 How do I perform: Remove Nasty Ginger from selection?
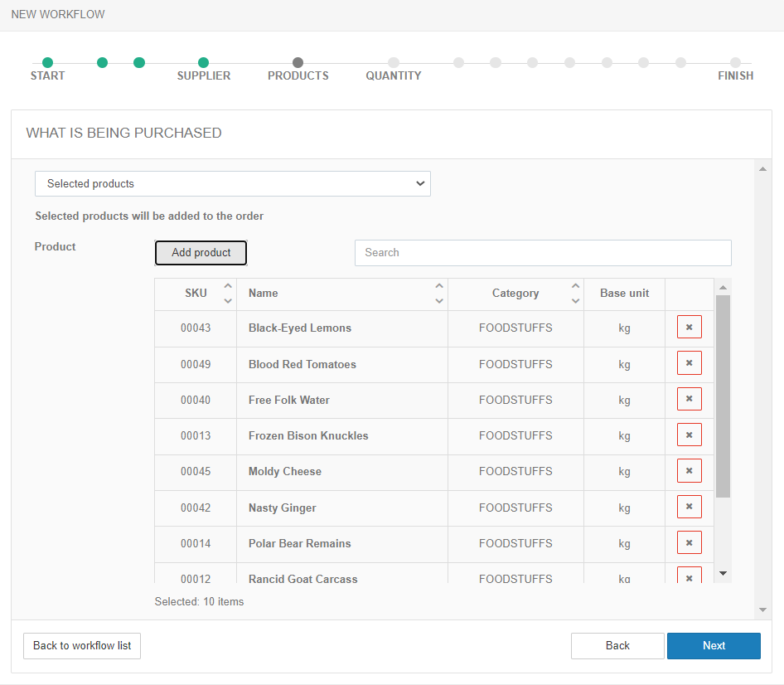[x=689, y=507]
